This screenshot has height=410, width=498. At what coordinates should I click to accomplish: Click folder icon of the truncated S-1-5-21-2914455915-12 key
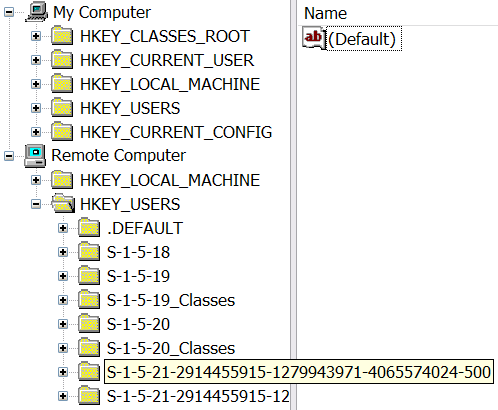click(x=89, y=396)
